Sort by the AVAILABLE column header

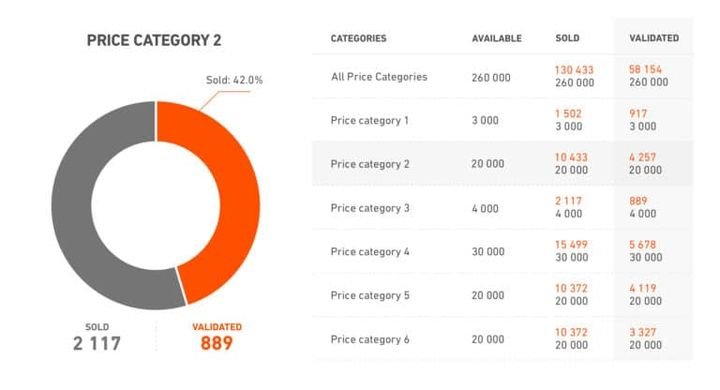(x=497, y=38)
